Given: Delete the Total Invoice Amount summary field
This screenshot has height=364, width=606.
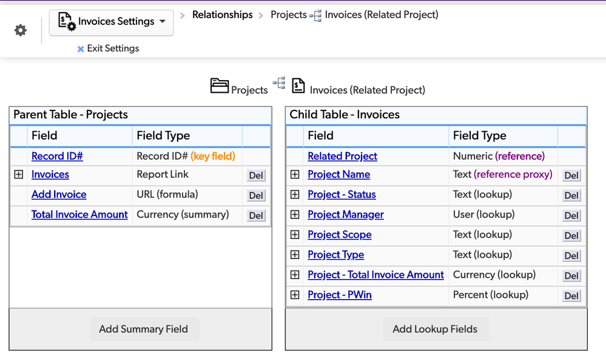Looking at the screenshot, I should tap(256, 215).
